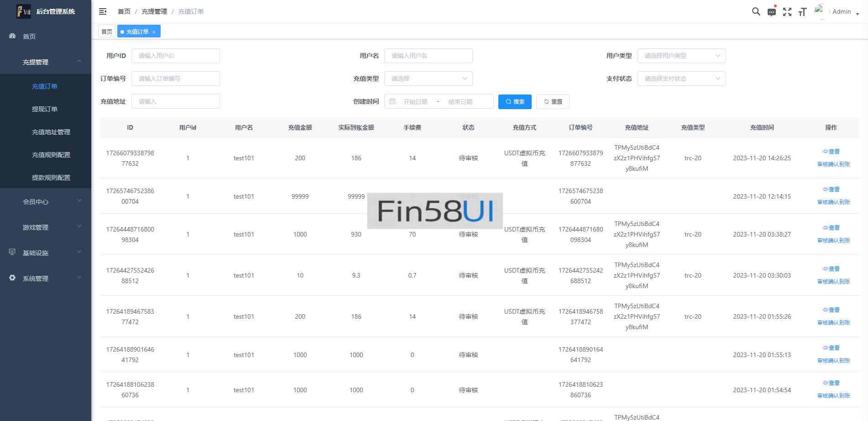Image resolution: width=868 pixels, height=421 pixels.
Task: Click the 重置 button
Action: [553, 101]
